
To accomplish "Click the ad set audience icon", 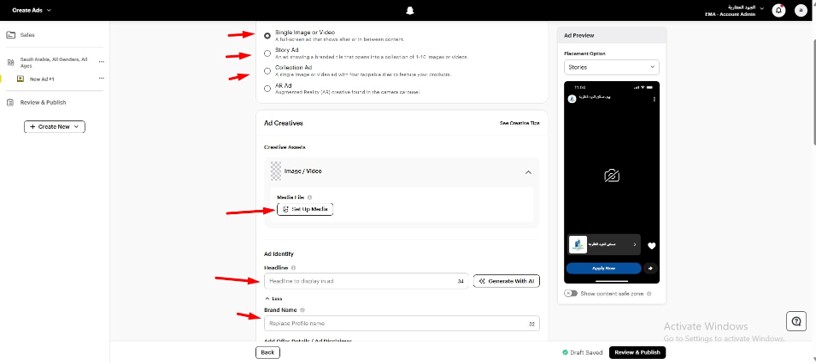I will click(x=10, y=62).
